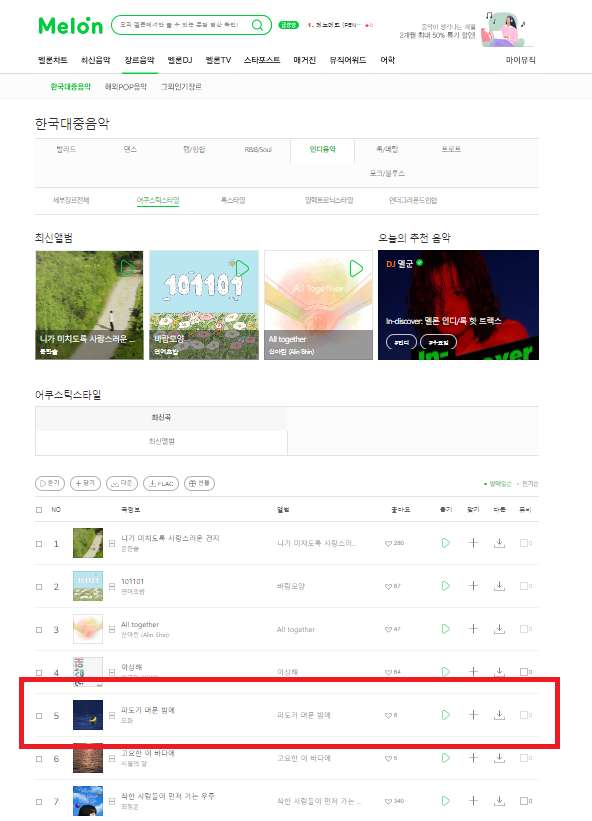Click the search magnifier icon
The height and width of the screenshot is (821, 592).
(x=258, y=25)
